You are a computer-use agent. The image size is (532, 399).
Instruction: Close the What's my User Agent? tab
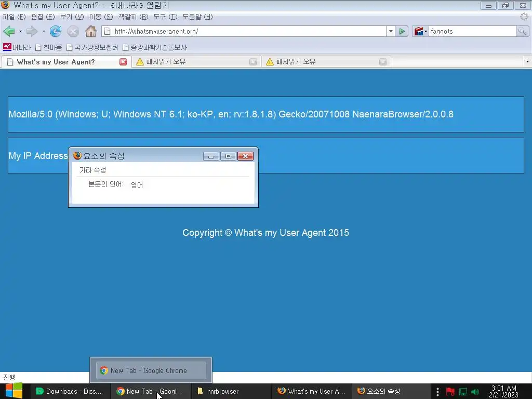[x=123, y=62]
